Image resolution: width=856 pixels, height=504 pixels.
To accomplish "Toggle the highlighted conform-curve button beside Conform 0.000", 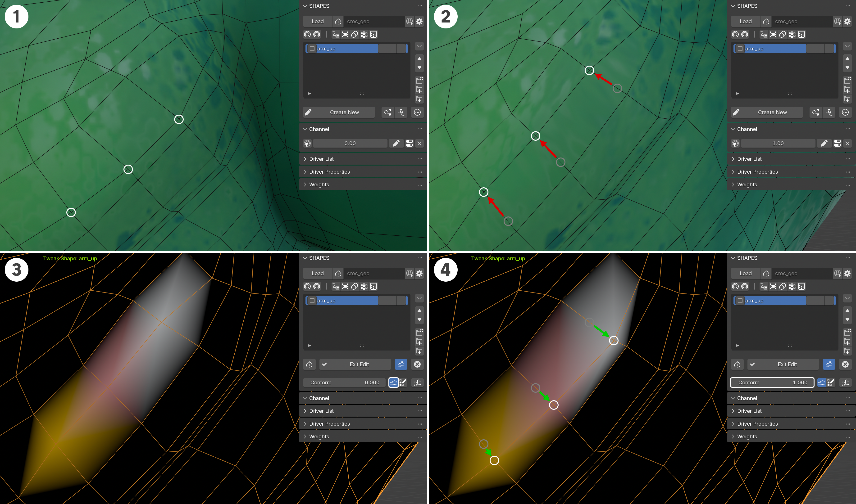I will pyautogui.click(x=393, y=383).
